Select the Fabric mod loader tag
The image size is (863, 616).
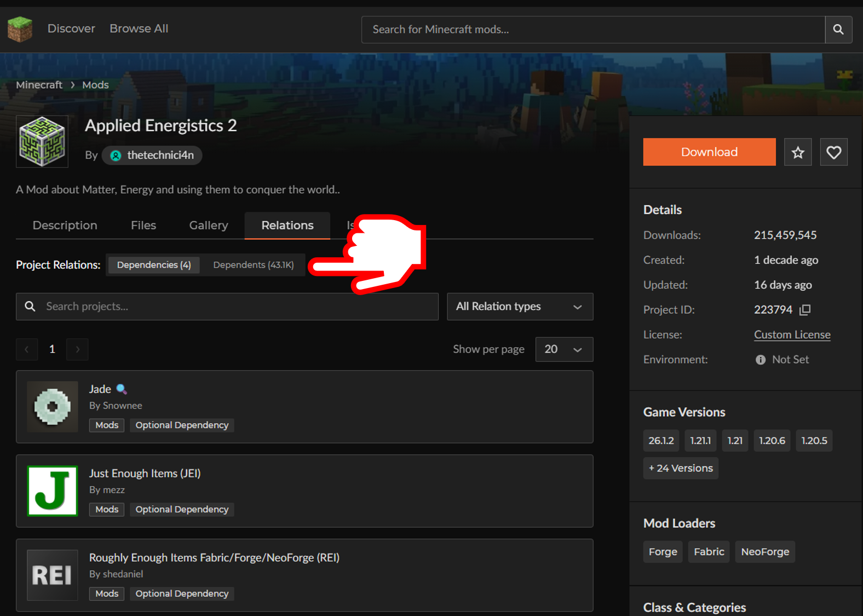[x=709, y=552]
